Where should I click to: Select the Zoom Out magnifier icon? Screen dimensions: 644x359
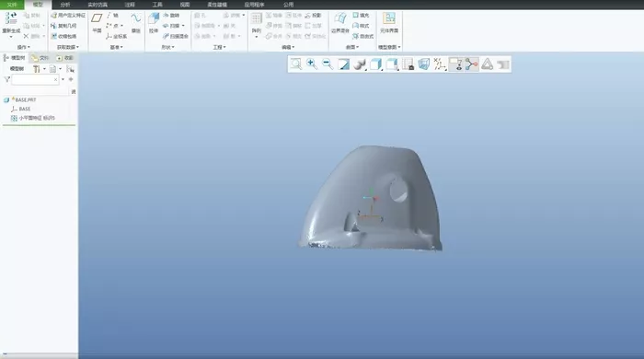point(328,64)
